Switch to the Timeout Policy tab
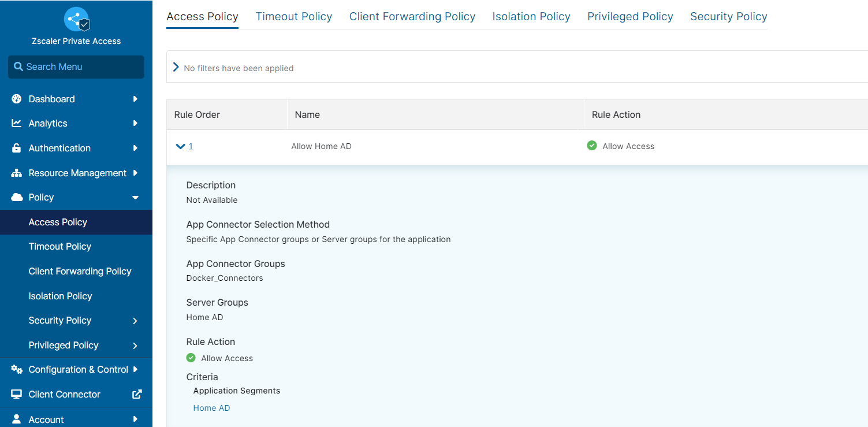The width and height of the screenshot is (868, 427). 293,16
